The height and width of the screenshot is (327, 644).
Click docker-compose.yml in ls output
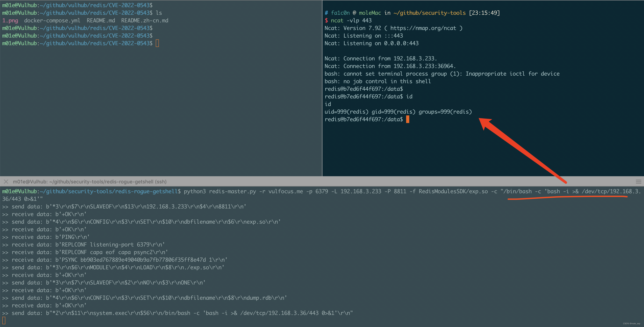[52, 21]
